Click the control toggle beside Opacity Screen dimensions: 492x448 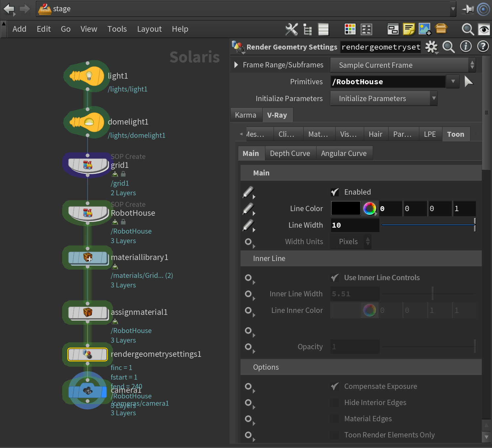pos(249,347)
